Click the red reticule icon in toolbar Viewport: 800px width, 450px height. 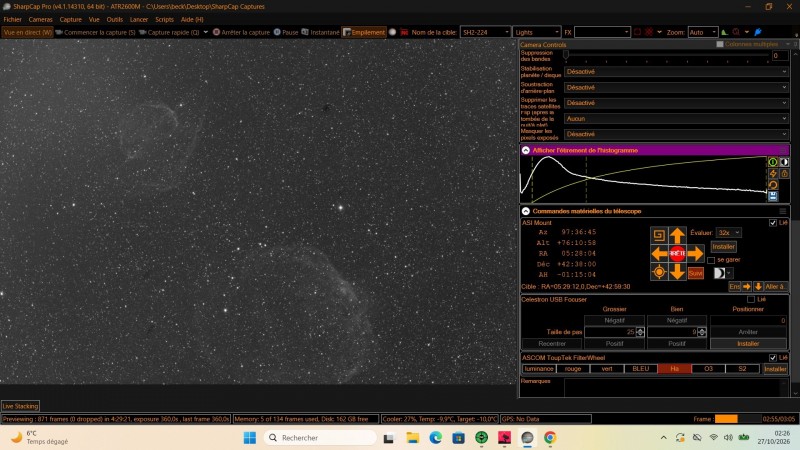click(648, 32)
